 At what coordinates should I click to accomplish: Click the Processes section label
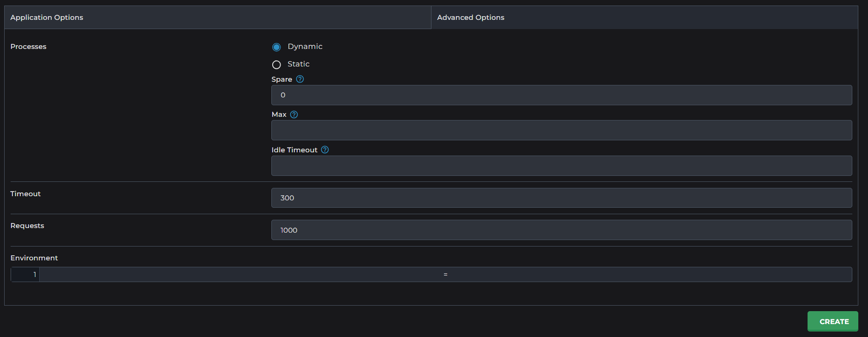pyautogui.click(x=29, y=47)
